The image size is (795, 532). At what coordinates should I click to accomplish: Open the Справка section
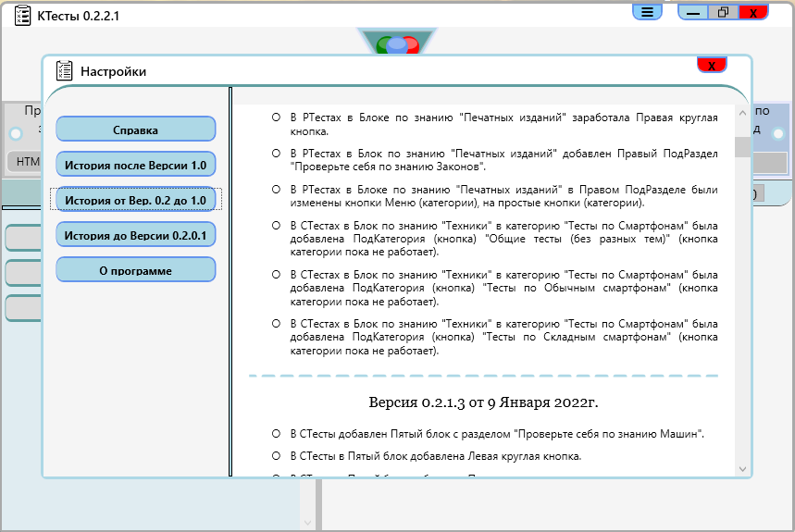(135, 130)
